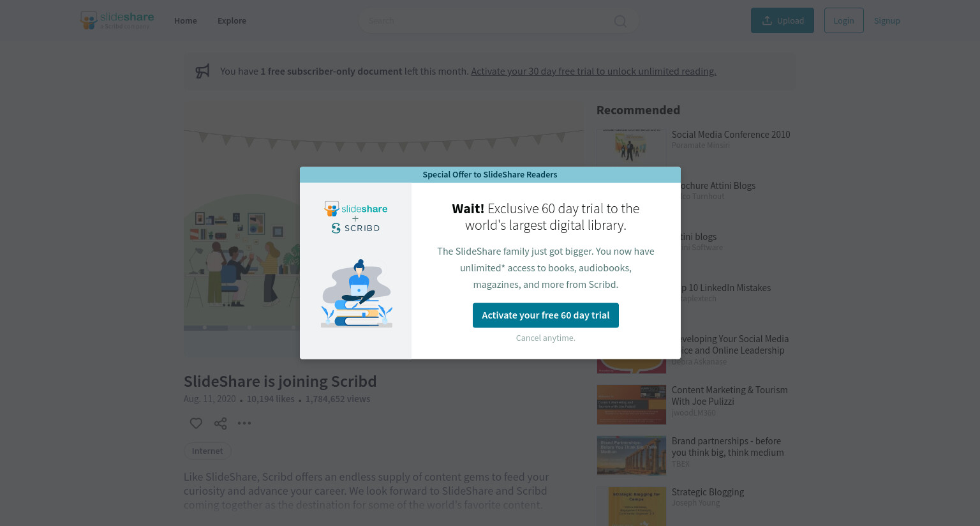The image size is (980, 526).
Task: Open Strategic Blogging recommended slideshow
Action: [x=708, y=492]
